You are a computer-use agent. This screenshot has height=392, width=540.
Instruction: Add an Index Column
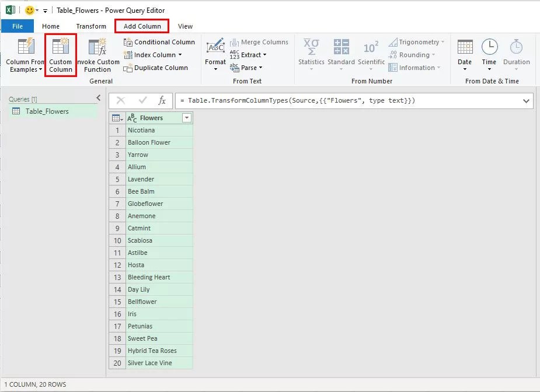(x=152, y=55)
